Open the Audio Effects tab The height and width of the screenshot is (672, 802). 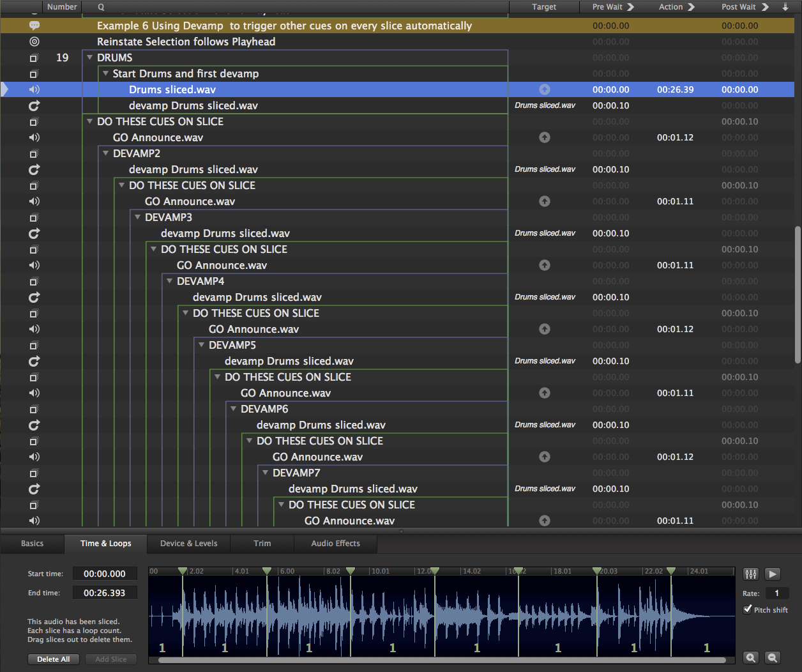[x=335, y=544]
